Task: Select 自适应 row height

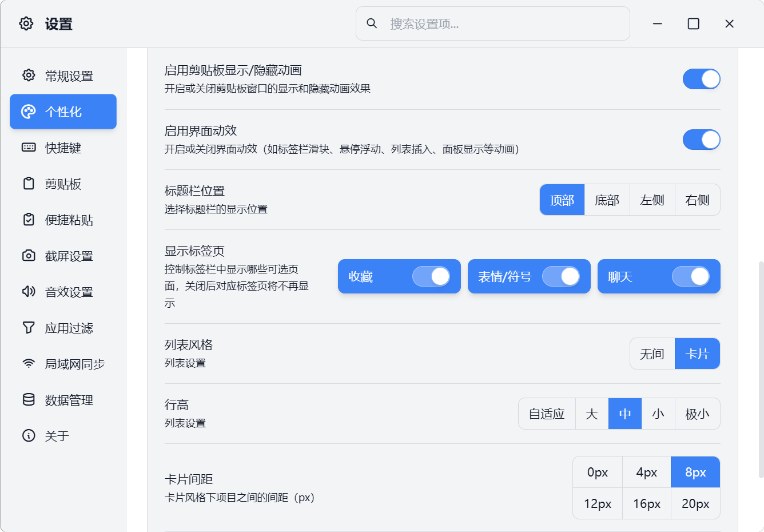Action: pyautogui.click(x=547, y=414)
